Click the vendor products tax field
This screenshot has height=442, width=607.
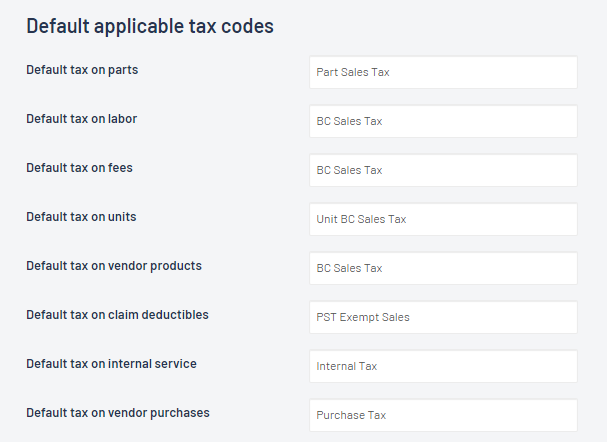tap(443, 268)
